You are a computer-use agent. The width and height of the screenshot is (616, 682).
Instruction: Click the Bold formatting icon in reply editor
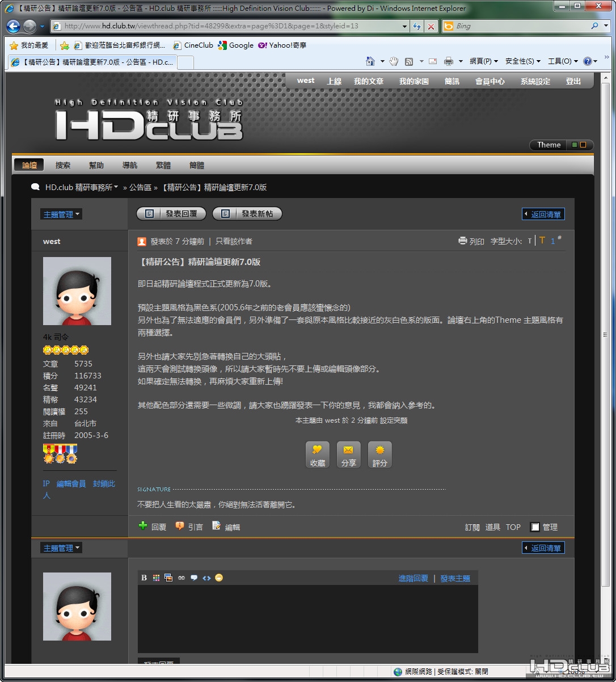point(144,578)
